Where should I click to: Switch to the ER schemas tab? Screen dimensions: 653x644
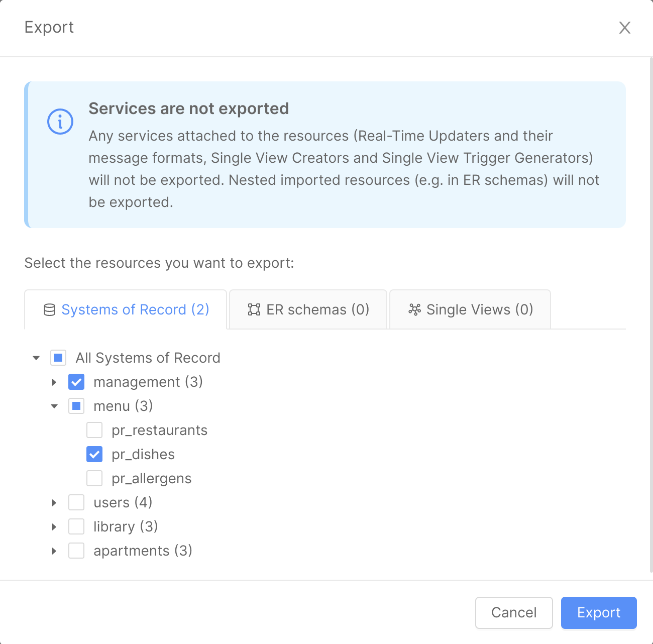(308, 309)
